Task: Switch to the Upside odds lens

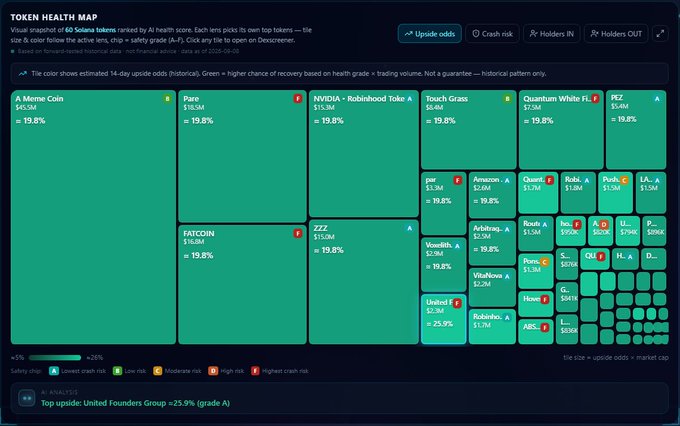Action: 429,33
